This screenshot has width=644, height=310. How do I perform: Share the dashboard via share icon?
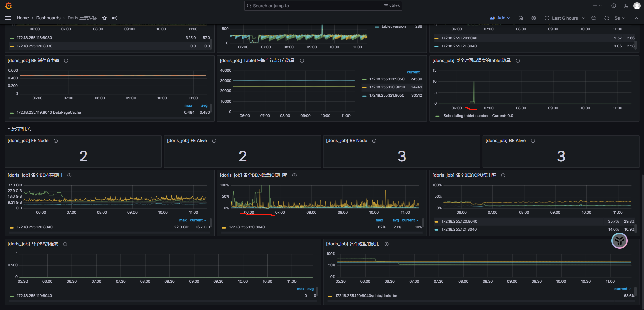coord(114,18)
